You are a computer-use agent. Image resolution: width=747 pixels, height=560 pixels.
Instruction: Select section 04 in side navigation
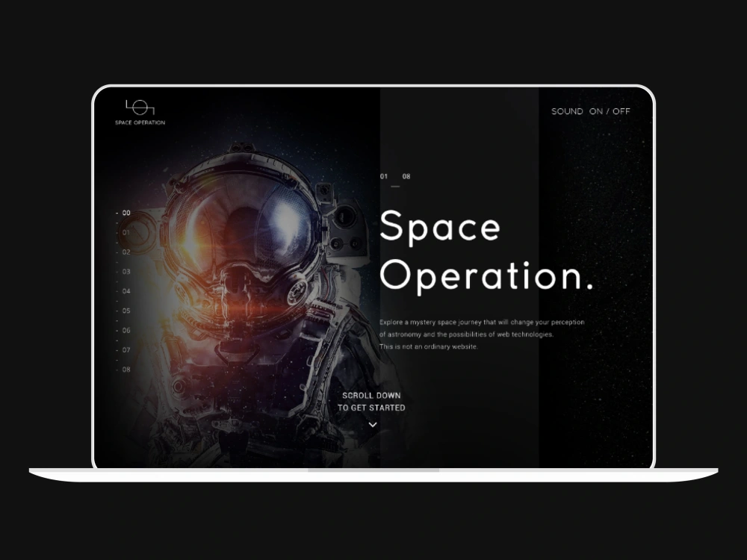coord(125,291)
